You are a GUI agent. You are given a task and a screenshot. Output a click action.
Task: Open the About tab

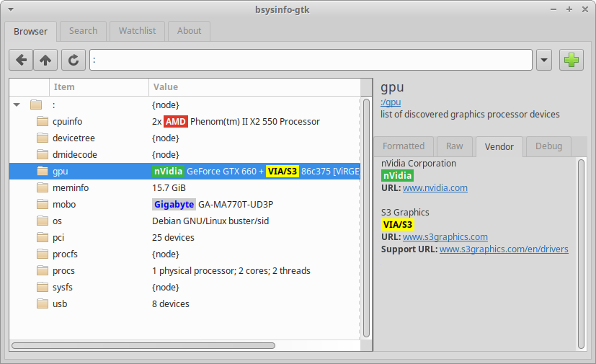pos(189,31)
